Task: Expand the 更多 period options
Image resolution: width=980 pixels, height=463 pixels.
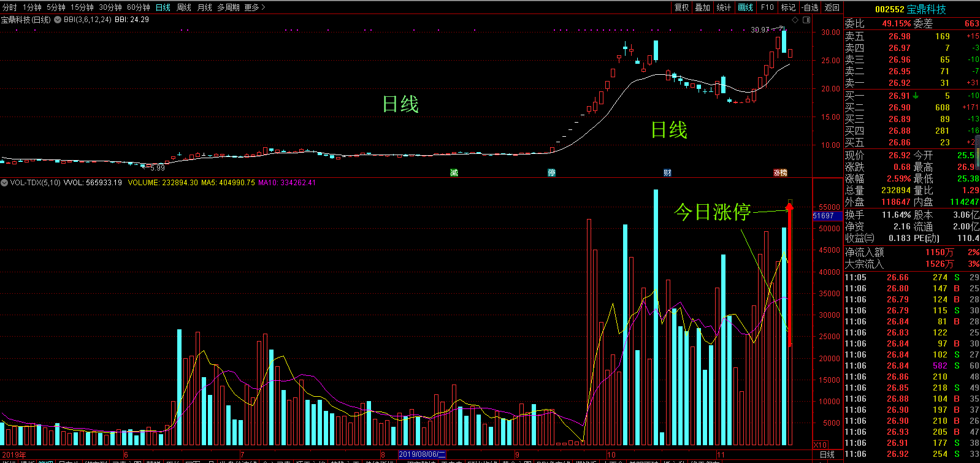Action: pos(255,7)
